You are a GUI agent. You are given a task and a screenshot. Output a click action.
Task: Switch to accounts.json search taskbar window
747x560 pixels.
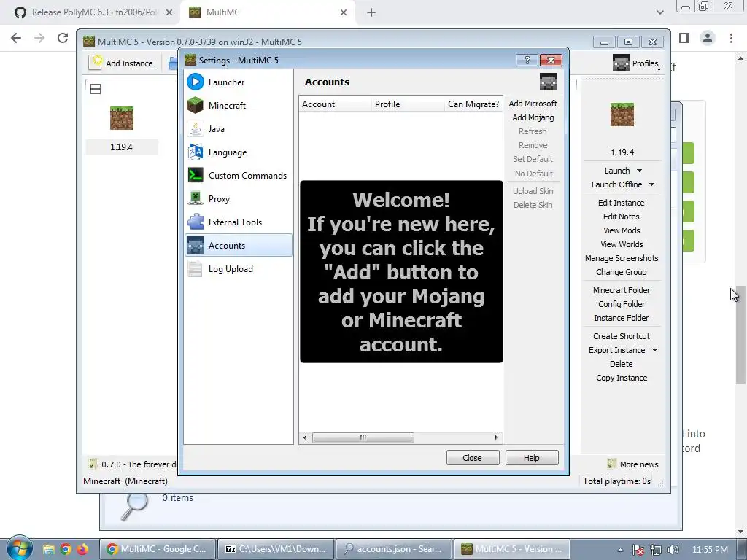393,549
